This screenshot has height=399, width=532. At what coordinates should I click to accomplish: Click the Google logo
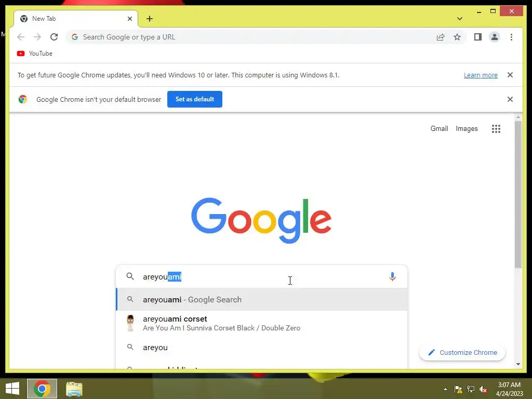(261, 220)
